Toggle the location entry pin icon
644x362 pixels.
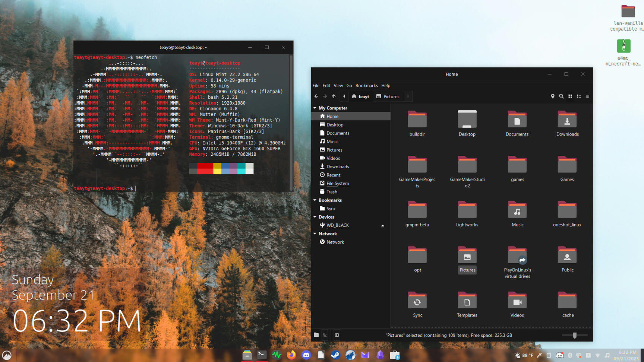pos(553,96)
